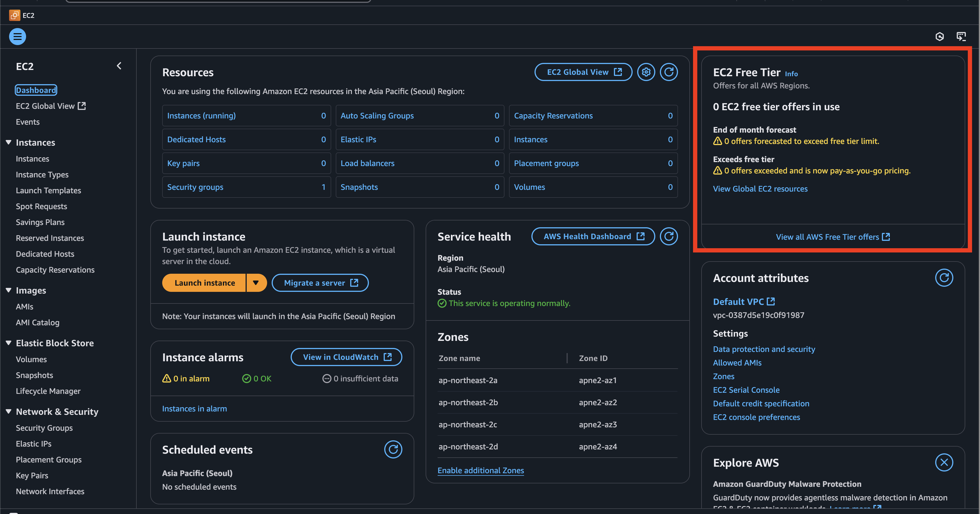Click View in CloudWatch button
980x514 pixels.
click(347, 357)
